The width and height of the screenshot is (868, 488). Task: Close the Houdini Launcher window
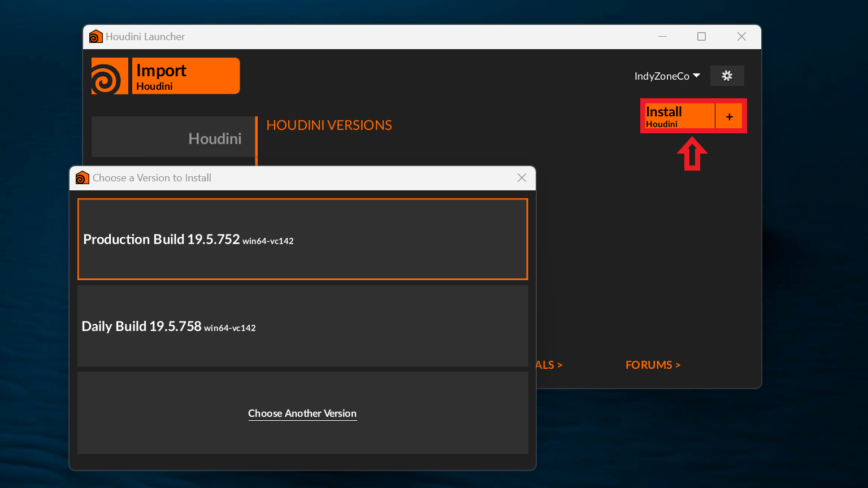[742, 37]
